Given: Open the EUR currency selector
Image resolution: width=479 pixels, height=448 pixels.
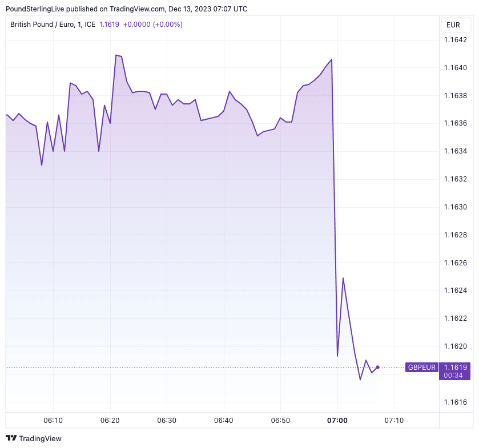Looking at the screenshot, I should 453,25.
